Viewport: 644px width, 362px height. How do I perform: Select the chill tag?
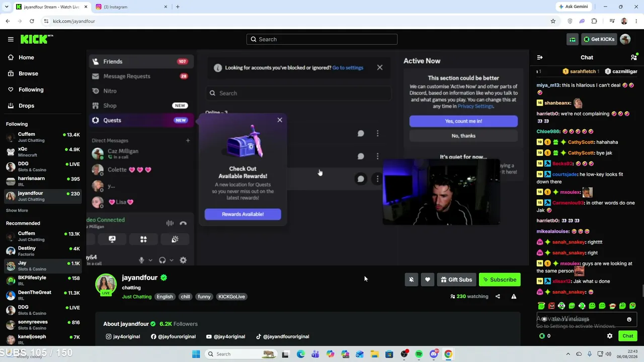[185, 297]
